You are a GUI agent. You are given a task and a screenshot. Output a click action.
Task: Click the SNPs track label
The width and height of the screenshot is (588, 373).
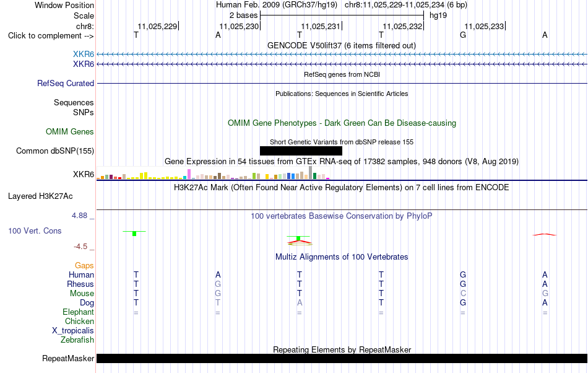click(84, 112)
